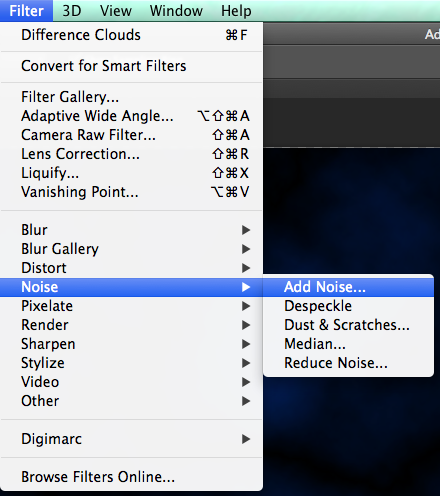Expand the Sharpen submenu
Screen dimensions: 440x496
click(x=131, y=344)
